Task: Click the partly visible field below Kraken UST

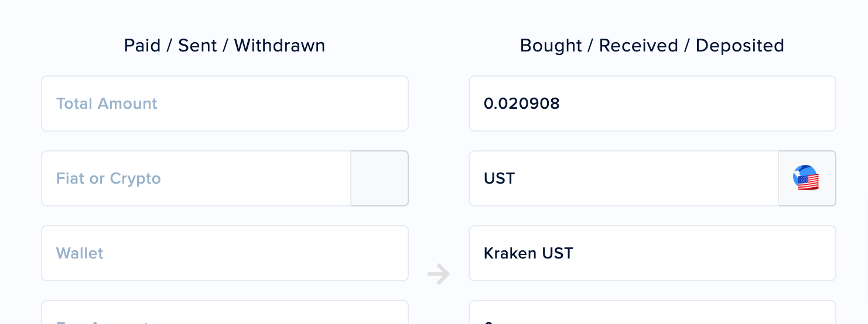Action: [x=652, y=312]
